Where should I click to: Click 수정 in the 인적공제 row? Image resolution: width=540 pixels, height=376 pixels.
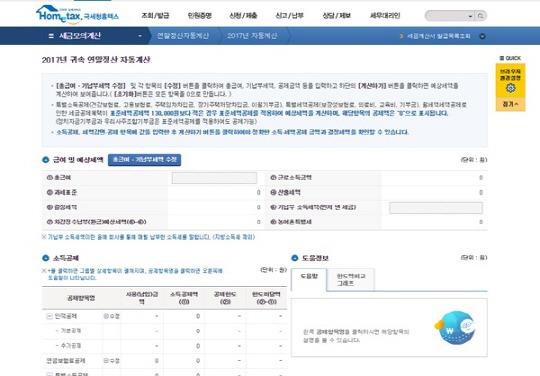click(112, 316)
